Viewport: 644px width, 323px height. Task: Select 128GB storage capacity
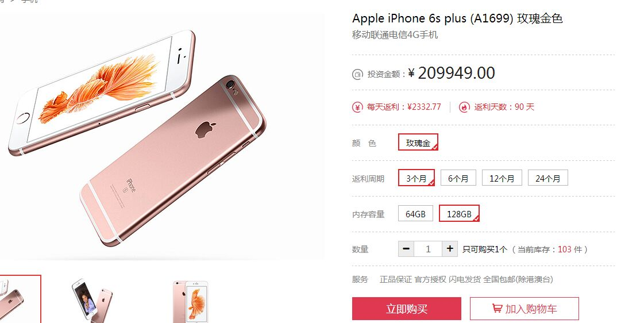point(459,213)
